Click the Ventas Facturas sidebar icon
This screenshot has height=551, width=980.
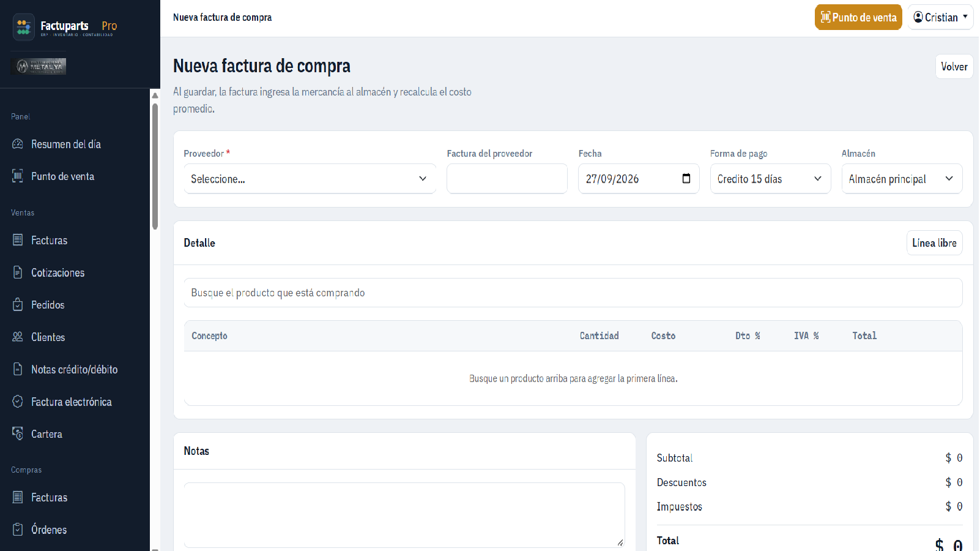[18, 240]
